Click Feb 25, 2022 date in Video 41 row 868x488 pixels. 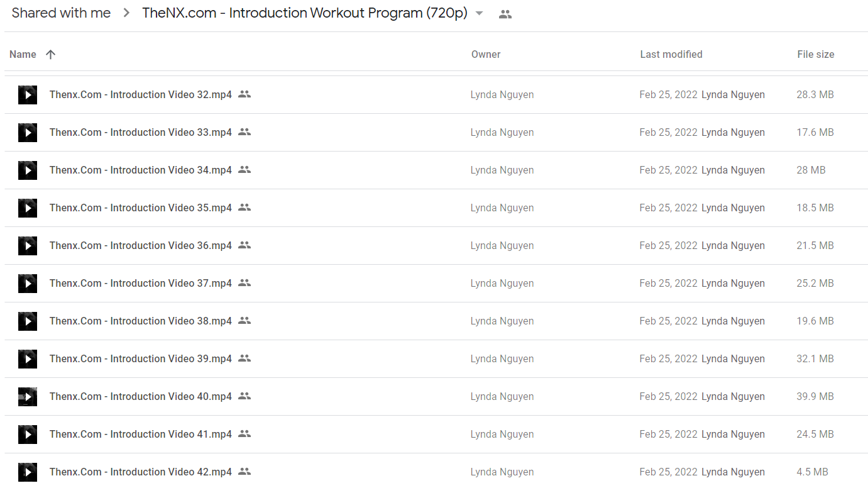point(668,434)
